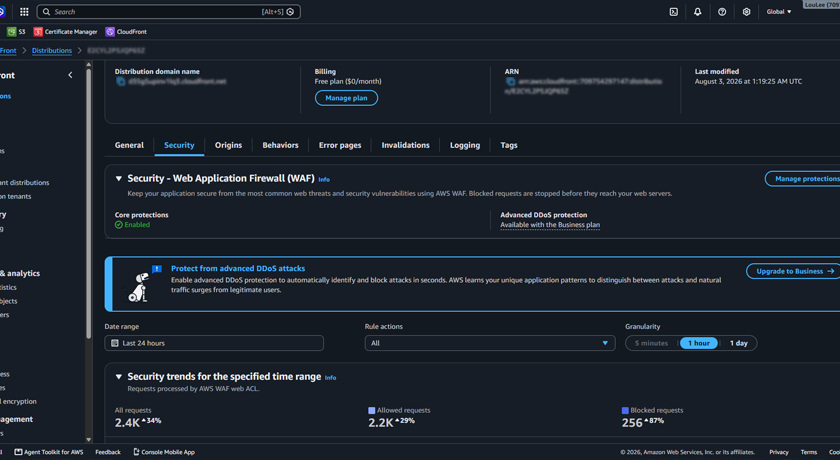Switch to the Logging tab
The height and width of the screenshot is (460, 840).
point(465,145)
